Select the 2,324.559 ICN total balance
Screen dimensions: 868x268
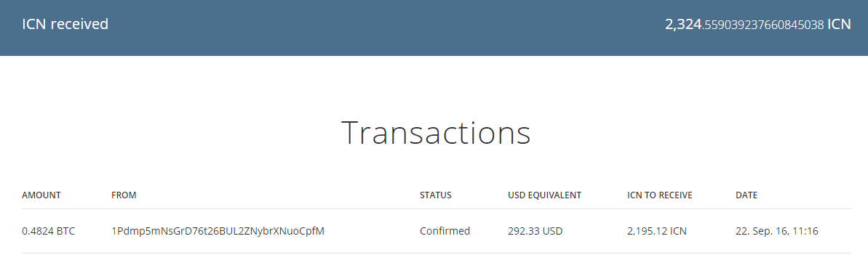coord(758,24)
